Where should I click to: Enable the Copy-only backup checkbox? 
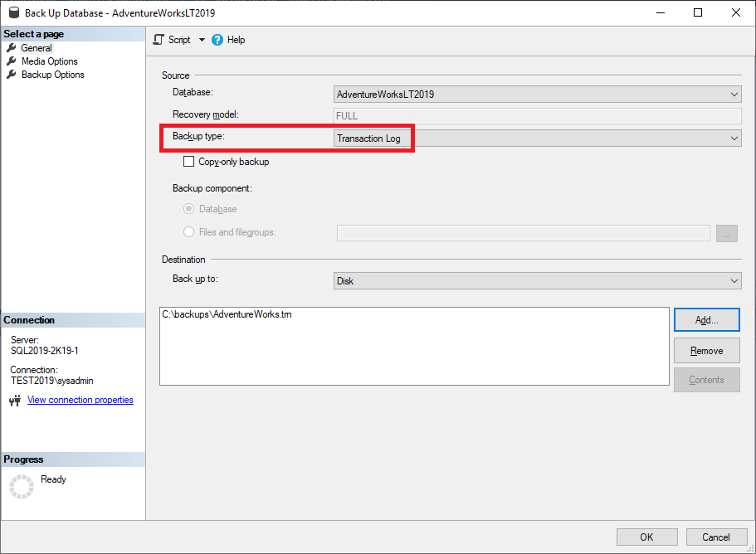[188, 162]
